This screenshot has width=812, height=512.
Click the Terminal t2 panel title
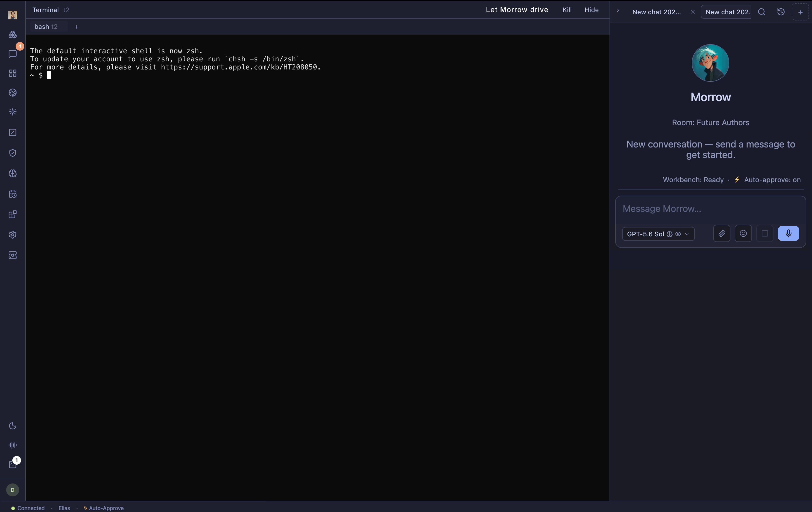pos(51,10)
